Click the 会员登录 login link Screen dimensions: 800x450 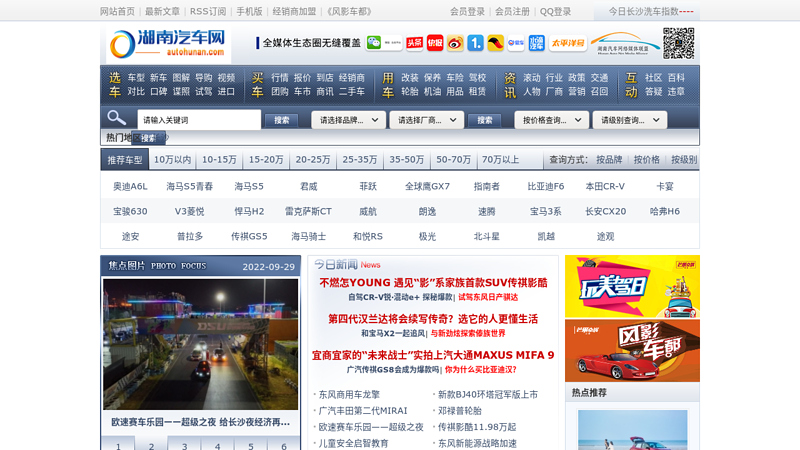coord(467,11)
